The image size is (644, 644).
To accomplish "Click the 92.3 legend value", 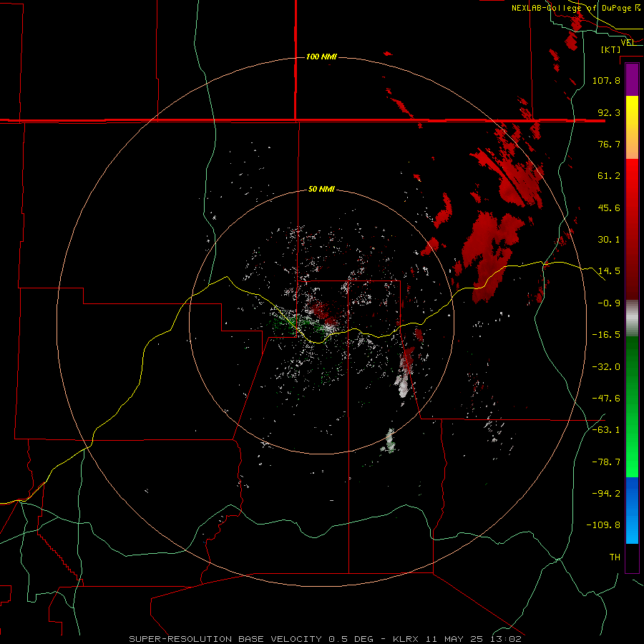I will click(609, 112).
